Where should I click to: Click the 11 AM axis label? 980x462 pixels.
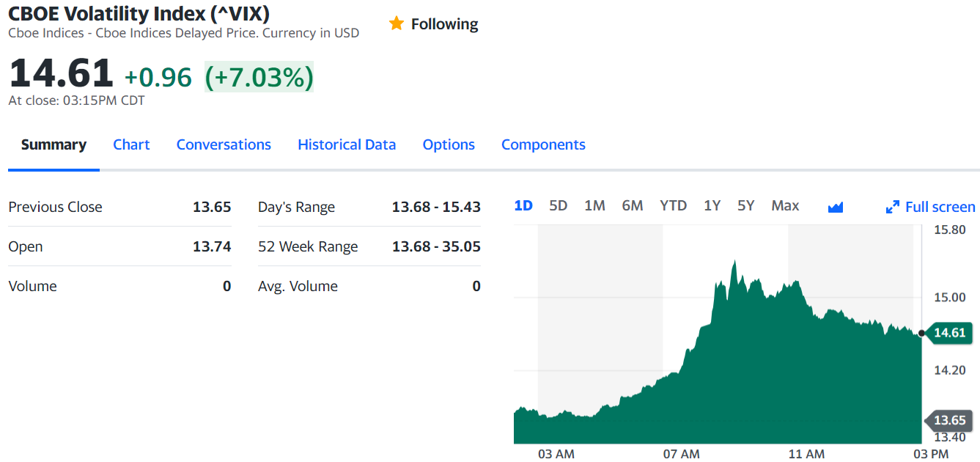click(x=806, y=454)
